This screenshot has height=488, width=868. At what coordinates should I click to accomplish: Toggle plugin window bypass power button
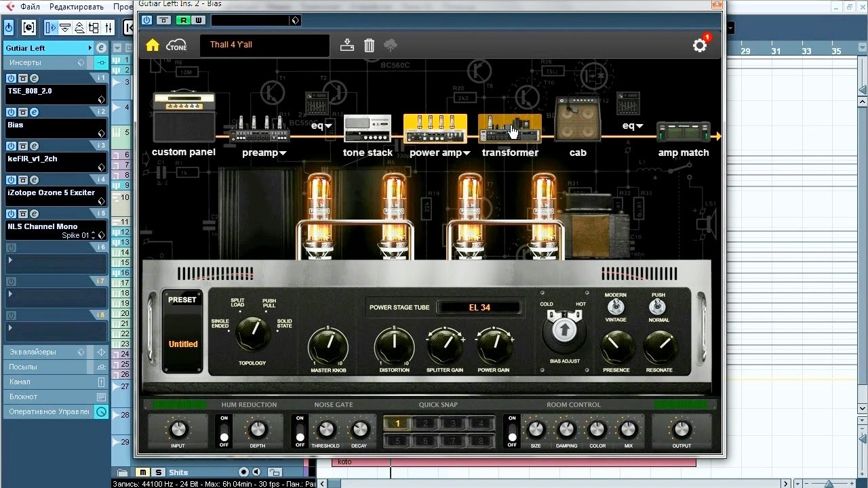(x=146, y=20)
